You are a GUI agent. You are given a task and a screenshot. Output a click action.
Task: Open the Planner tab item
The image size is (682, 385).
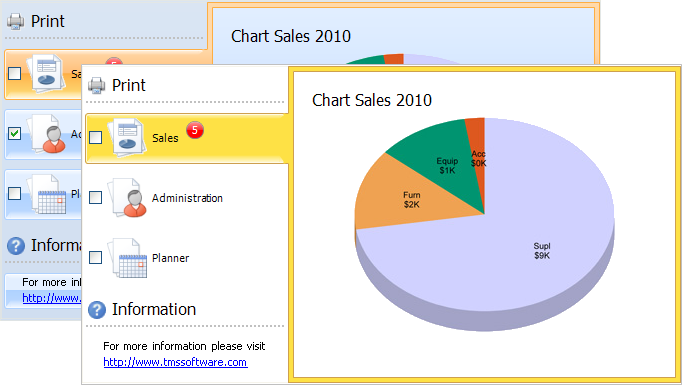pyautogui.click(x=187, y=258)
